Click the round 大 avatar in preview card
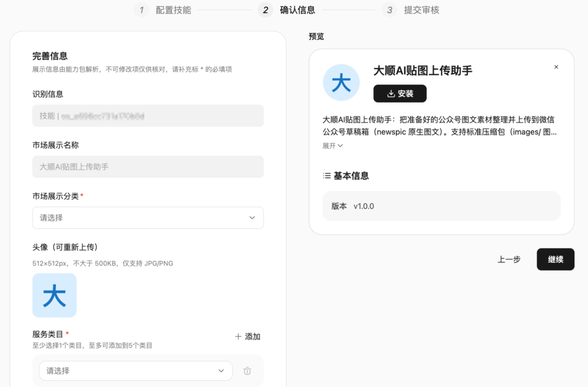This screenshot has width=588, height=387. 341,83
